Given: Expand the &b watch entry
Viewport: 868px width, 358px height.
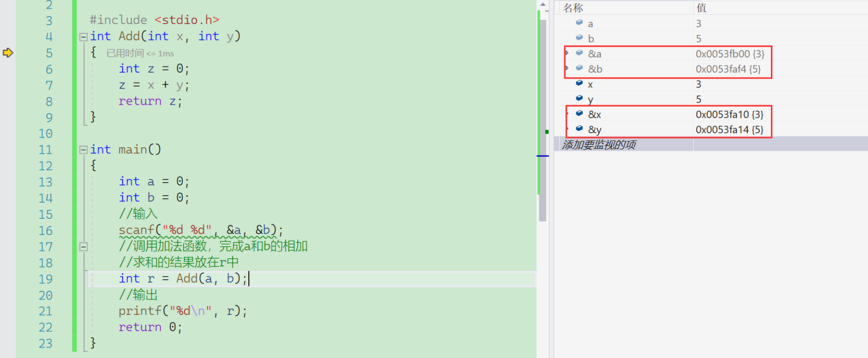Looking at the screenshot, I should click(x=567, y=68).
